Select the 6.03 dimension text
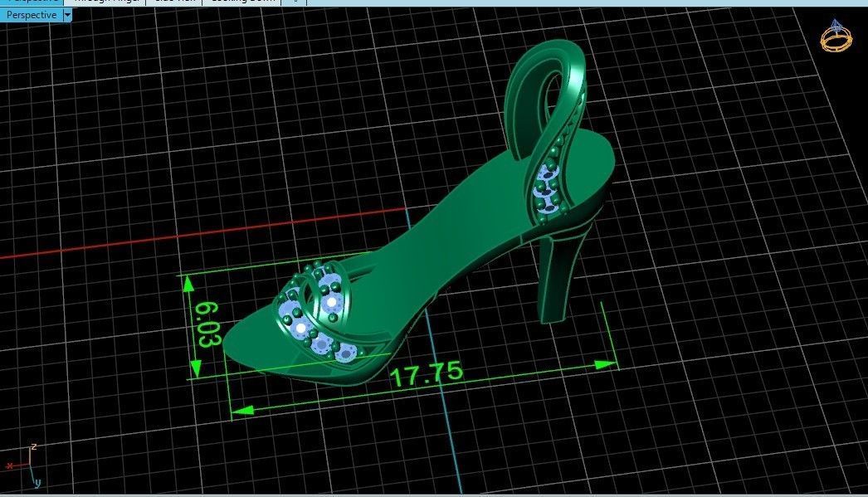This screenshot has height=497, width=868. coord(207,325)
